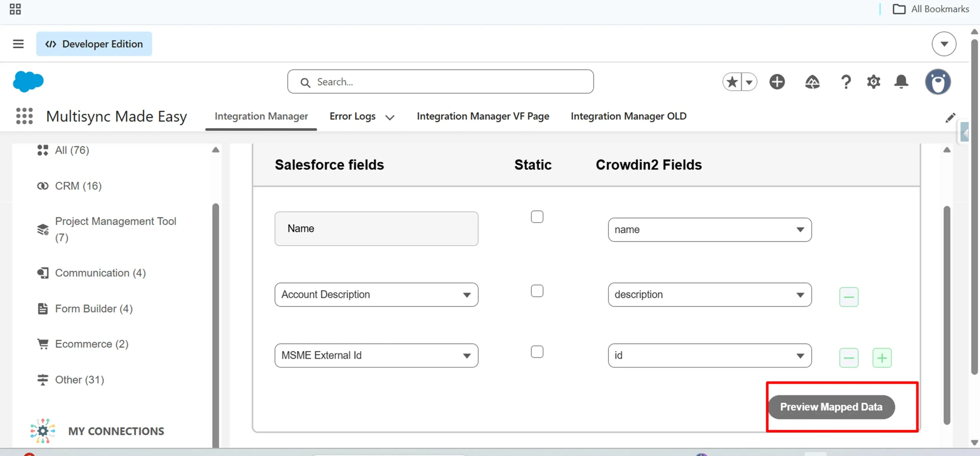This screenshot has height=456, width=980.
Task: Click the 'Static' column header
Action: 533,165
